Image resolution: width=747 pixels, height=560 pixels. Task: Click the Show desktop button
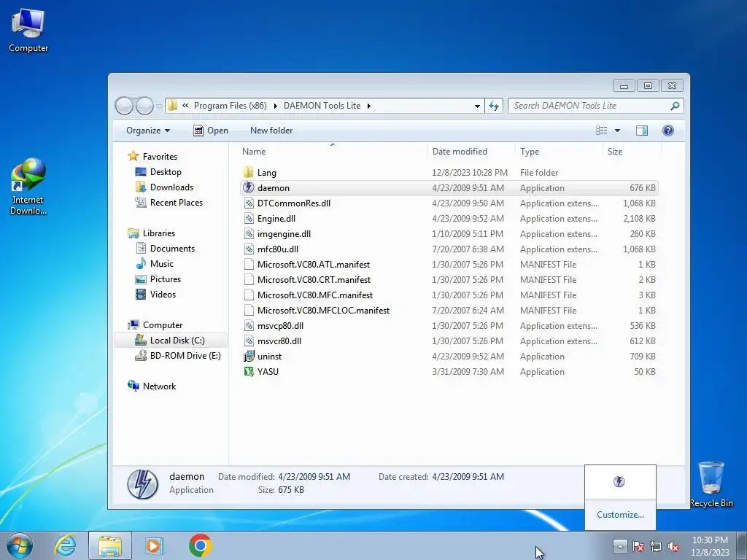[741, 545]
